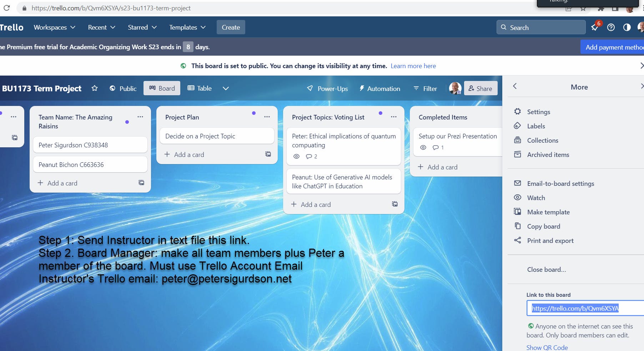
Task: Expand the board views chevron
Action: pyautogui.click(x=226, y=88)
